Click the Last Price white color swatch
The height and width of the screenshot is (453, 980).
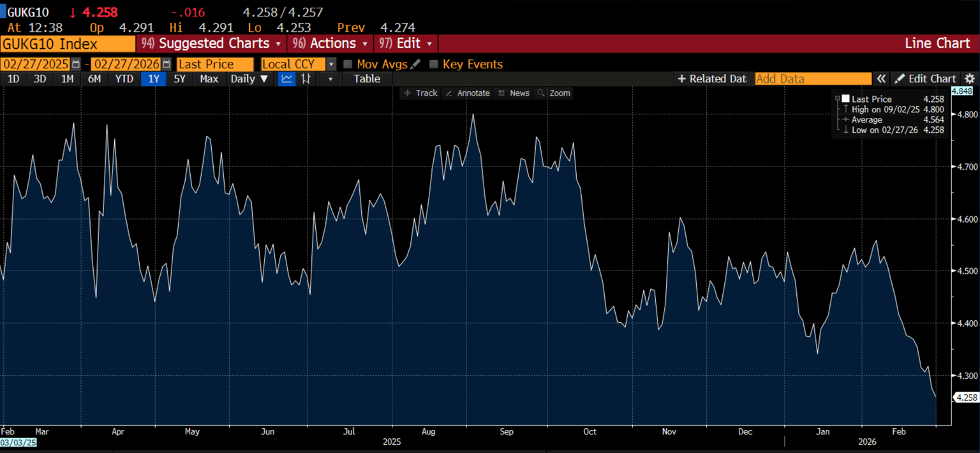tap(845, 99)
